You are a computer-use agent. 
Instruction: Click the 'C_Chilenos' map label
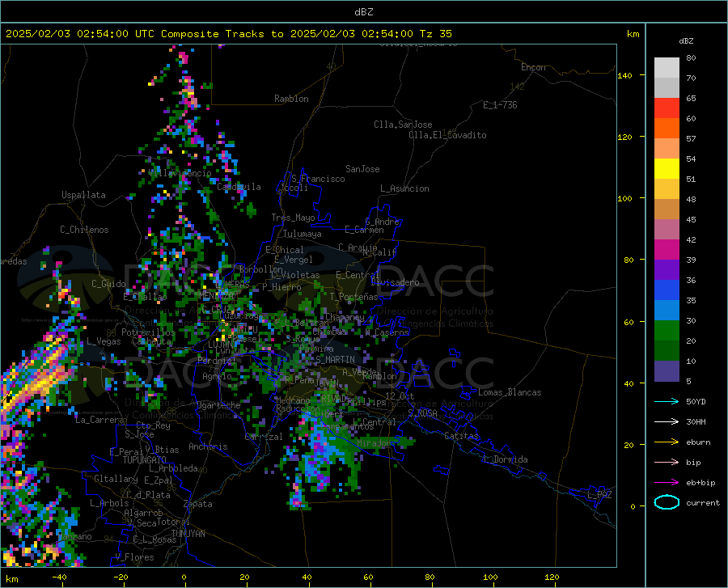[84, 230]
